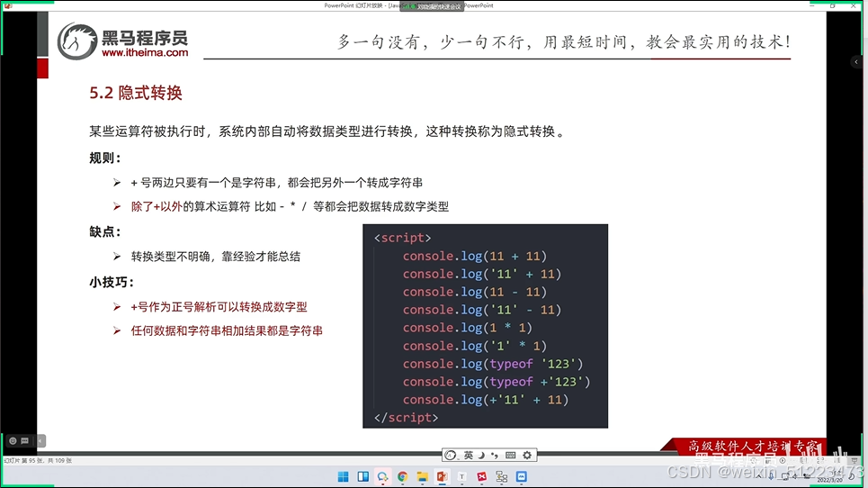Click the meeting banner in title bar

[x=431, y=6]
